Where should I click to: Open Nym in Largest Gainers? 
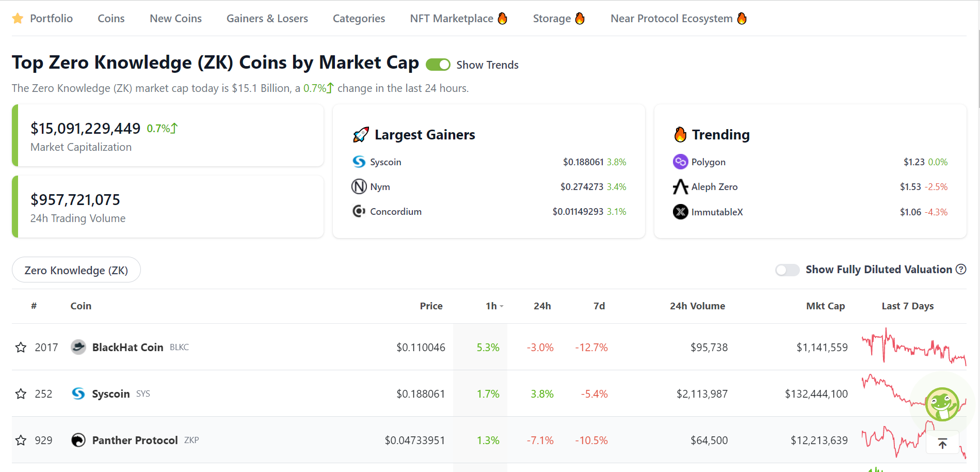380,187
